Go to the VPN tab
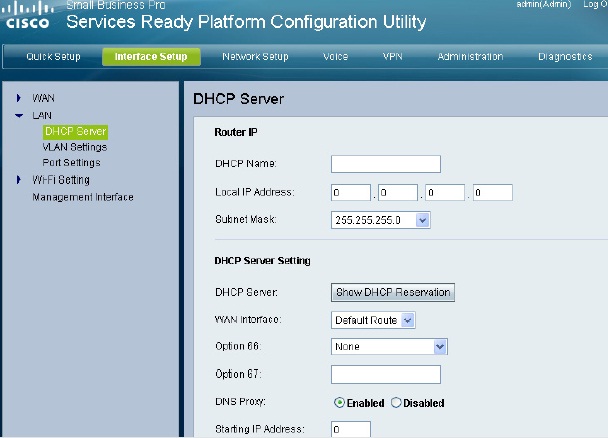 pyautogui.click(x=392, y=57)
